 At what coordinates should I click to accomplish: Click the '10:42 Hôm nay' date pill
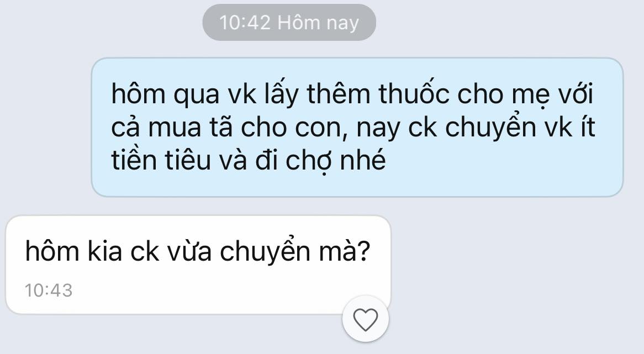(x=289, y=23)
